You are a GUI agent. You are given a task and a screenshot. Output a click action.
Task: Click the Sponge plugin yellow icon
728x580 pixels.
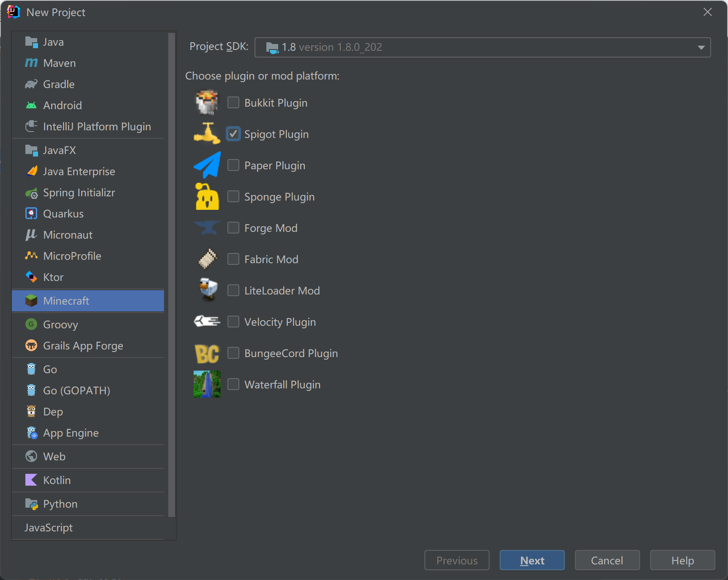(x=207, y=197)
